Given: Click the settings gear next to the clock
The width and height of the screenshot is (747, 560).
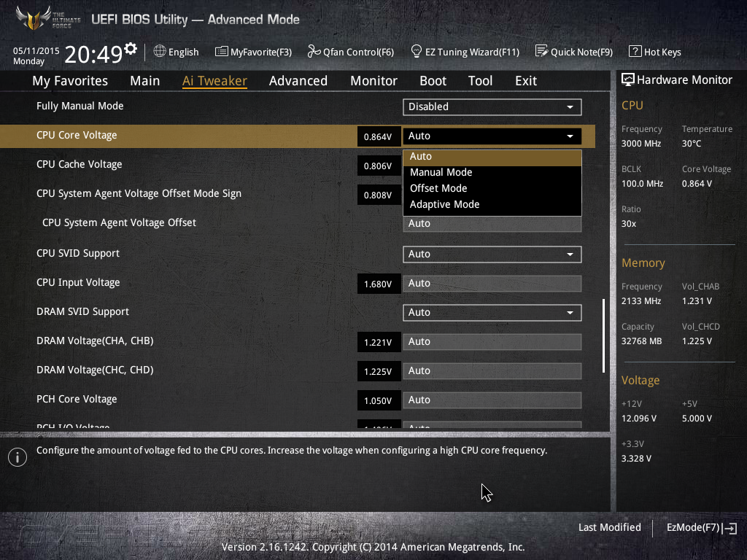Looking at the screenshot, I should click(x=131, y=49).
